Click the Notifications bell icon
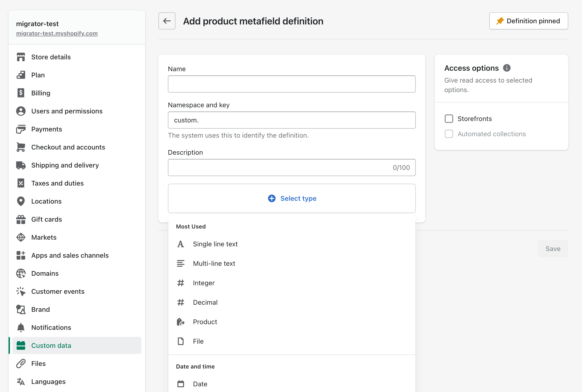This screenshot has width=582, height=392. tap(21, 327)
